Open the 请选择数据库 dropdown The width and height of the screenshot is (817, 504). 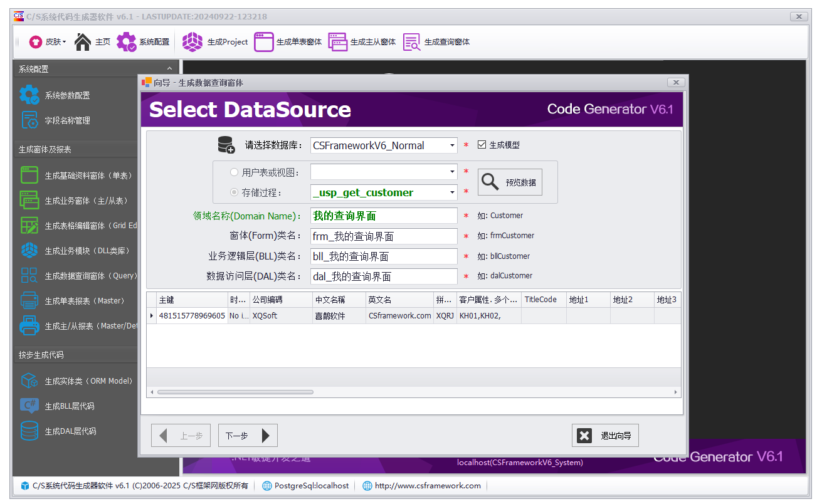[x=454, y=145]
